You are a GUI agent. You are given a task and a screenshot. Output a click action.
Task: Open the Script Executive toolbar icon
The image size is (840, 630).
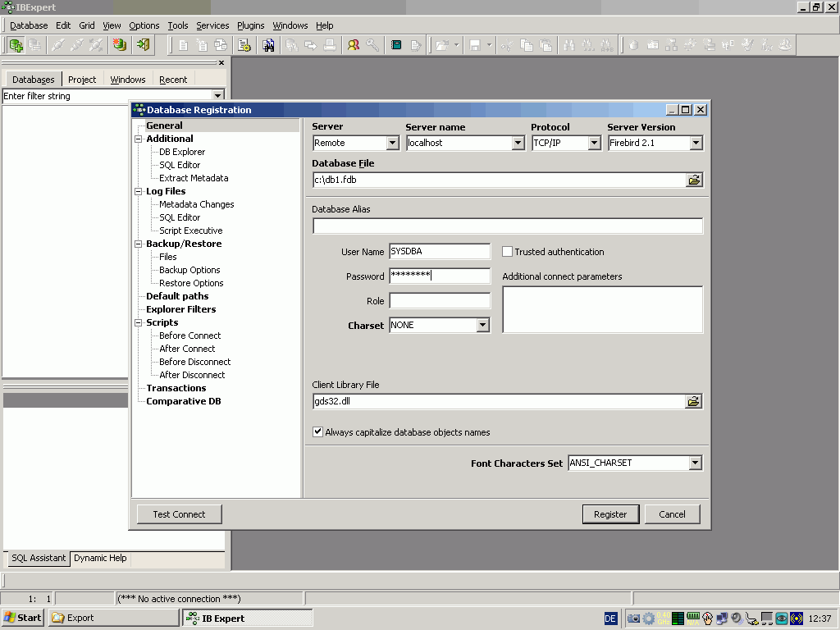pos(244,46)
